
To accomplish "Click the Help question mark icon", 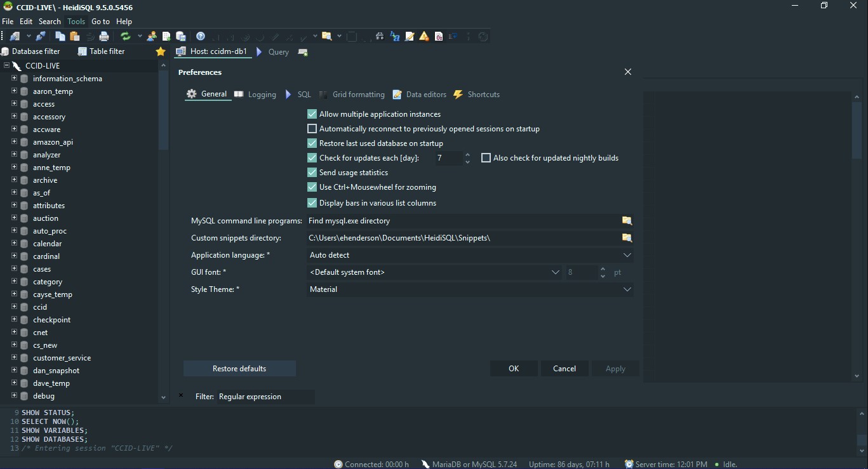I will coord(201,36).
